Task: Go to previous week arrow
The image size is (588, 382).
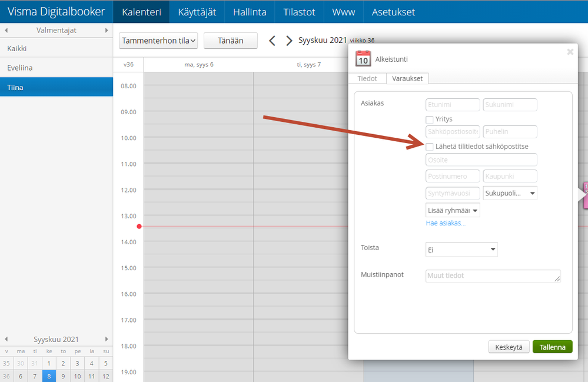Action: [x=273, y=41]
